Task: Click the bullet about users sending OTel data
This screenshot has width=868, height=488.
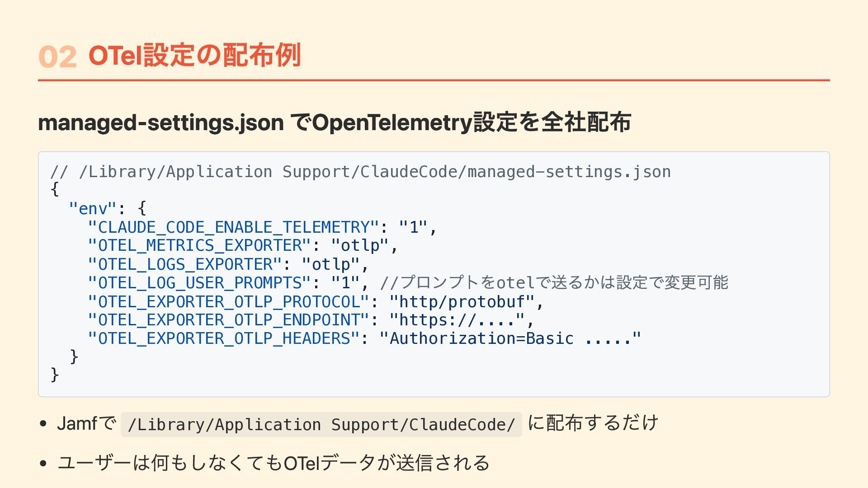Action: [274, 463]
